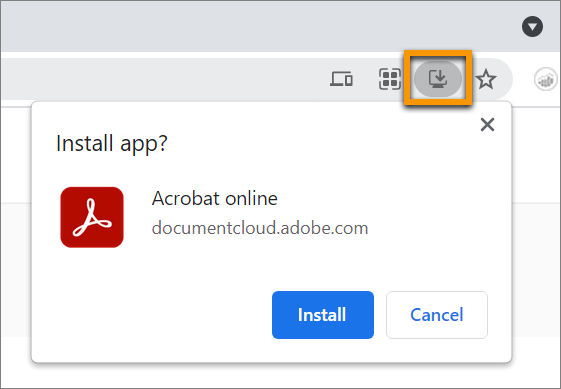Close the Install app dialog

tap(487, 125)
